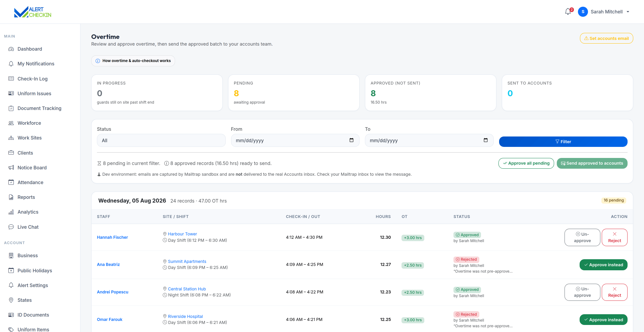Click the Reports document icon
644x332 pixels.
point(11,197)
